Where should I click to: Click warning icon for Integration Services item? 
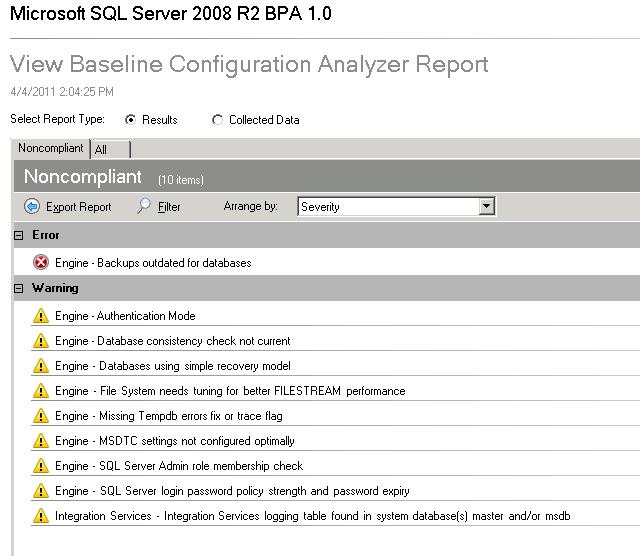(41, 516)
